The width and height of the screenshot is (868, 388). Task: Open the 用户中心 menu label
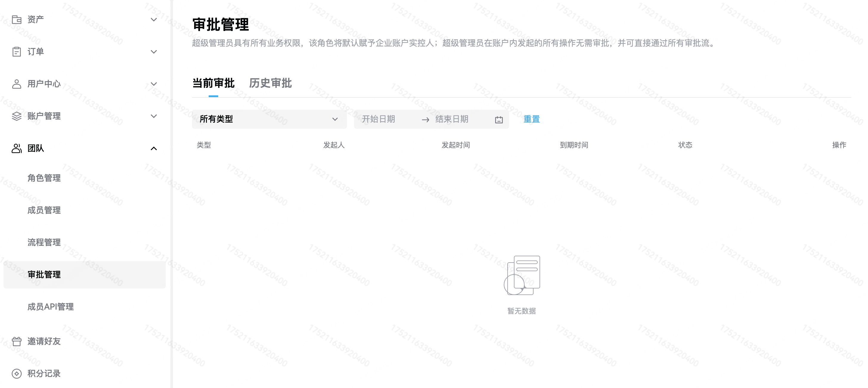point(44,84)
